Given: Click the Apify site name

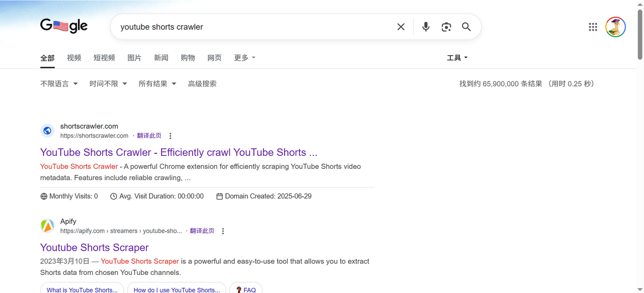Looking at the screenshot, I should click(x=68, y=221).
